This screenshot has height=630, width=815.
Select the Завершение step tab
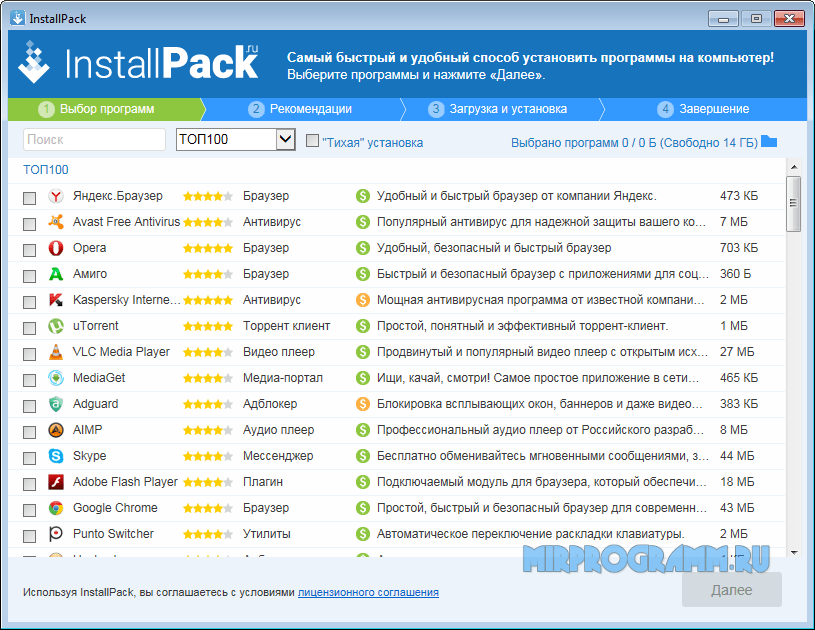pos(704,109)
